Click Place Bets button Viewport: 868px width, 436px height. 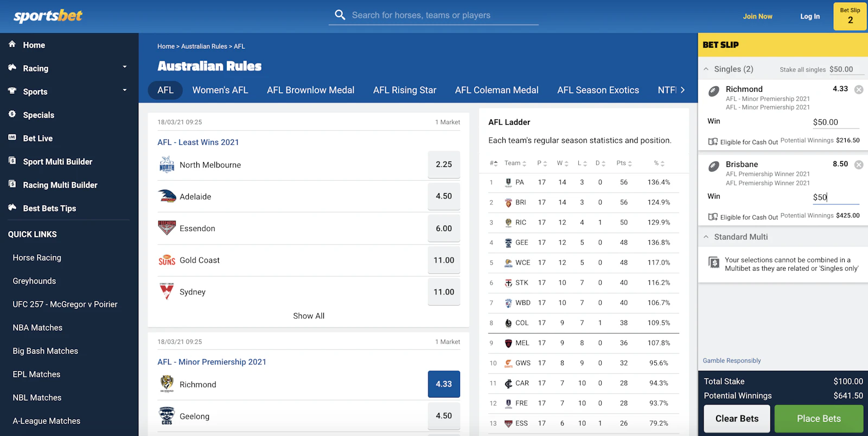819,419
